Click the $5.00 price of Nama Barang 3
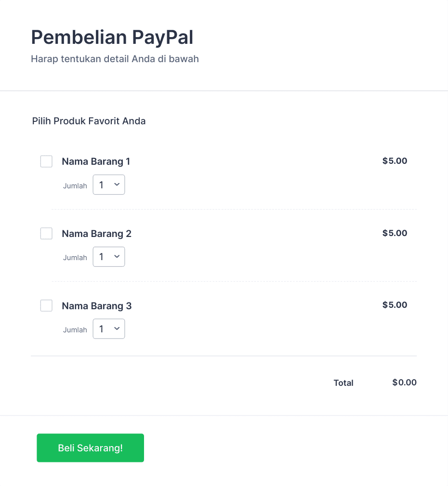Viewport: 448px width, 486px height. [395, 305]
